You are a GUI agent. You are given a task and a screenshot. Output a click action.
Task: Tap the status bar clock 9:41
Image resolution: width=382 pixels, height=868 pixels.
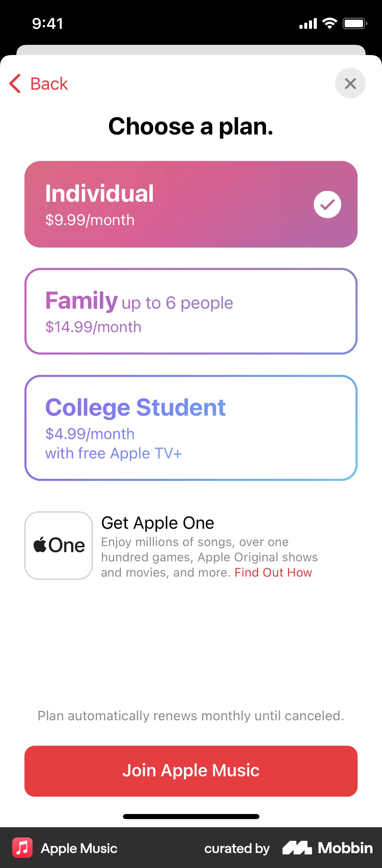[x=48, y=23]
